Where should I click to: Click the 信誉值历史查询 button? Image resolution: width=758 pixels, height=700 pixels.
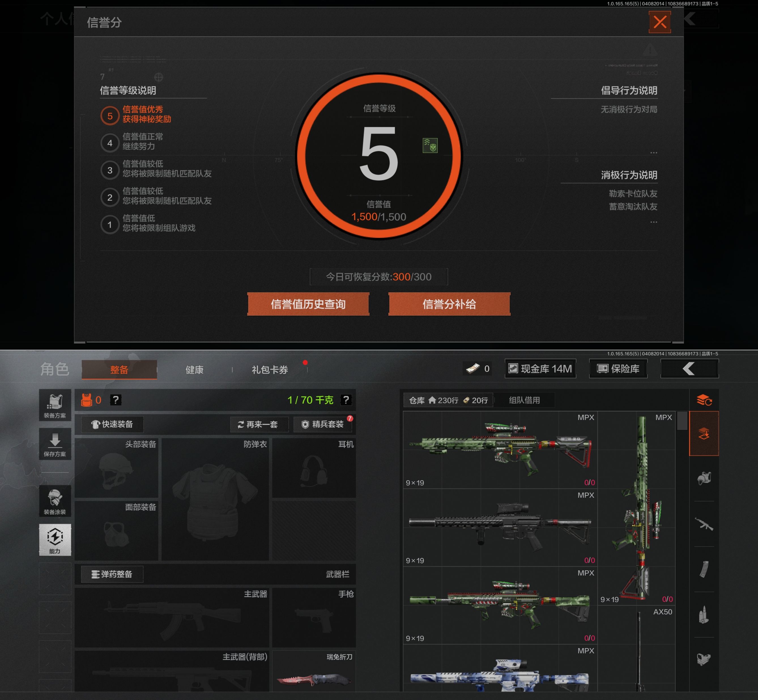pyautogui.click(x=308, y=304)
